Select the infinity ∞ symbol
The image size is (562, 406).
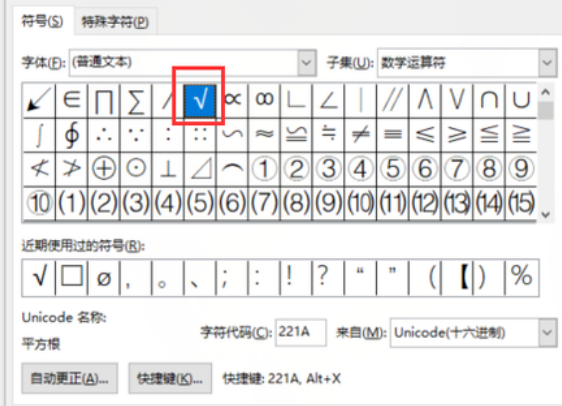(x=264, y=100)
